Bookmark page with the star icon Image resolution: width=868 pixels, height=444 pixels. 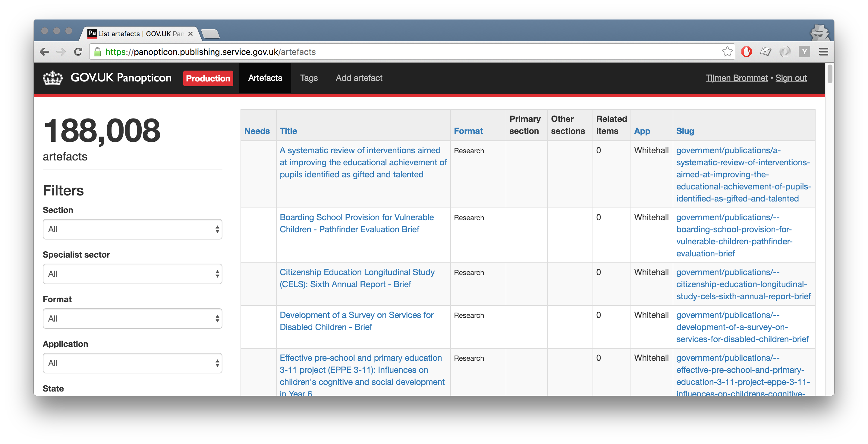pyautogui.click(x=727, y=52)
